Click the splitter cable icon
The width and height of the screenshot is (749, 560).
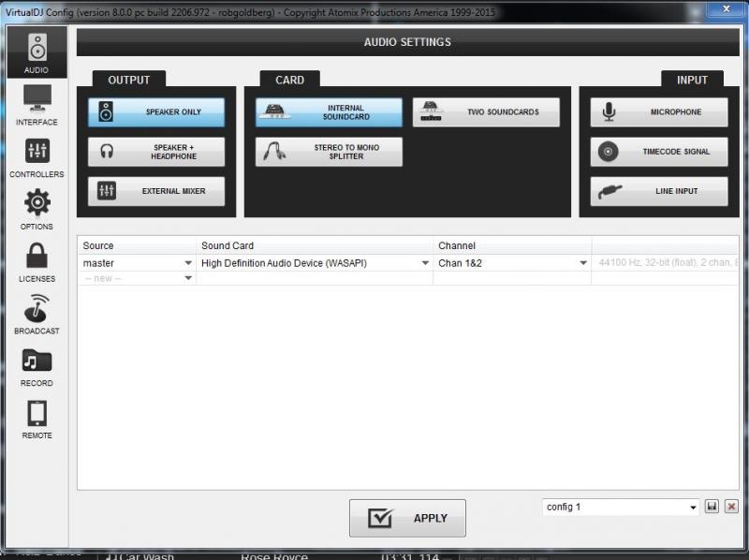coord(274,151)
